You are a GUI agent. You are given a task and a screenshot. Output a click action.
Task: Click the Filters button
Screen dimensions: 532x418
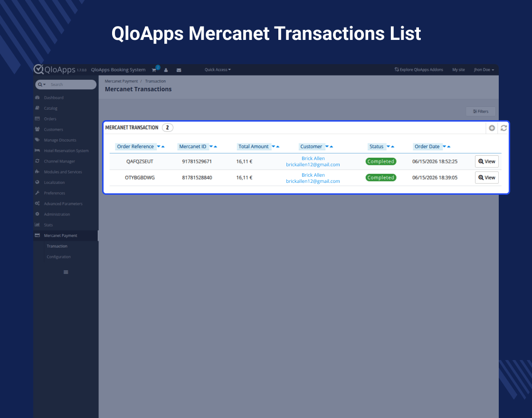481,111
